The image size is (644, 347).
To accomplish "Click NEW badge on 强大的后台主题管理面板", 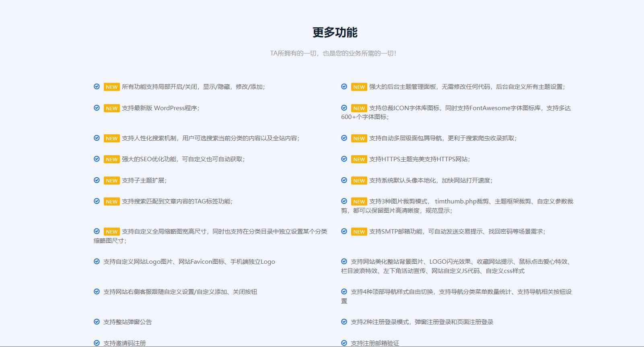I will (x=359, y=87).
